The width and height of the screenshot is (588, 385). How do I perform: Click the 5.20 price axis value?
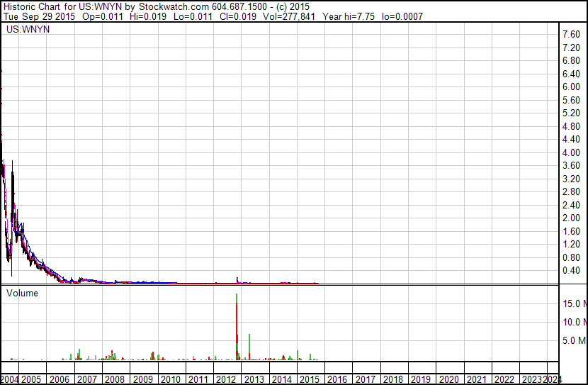(571, 113)
